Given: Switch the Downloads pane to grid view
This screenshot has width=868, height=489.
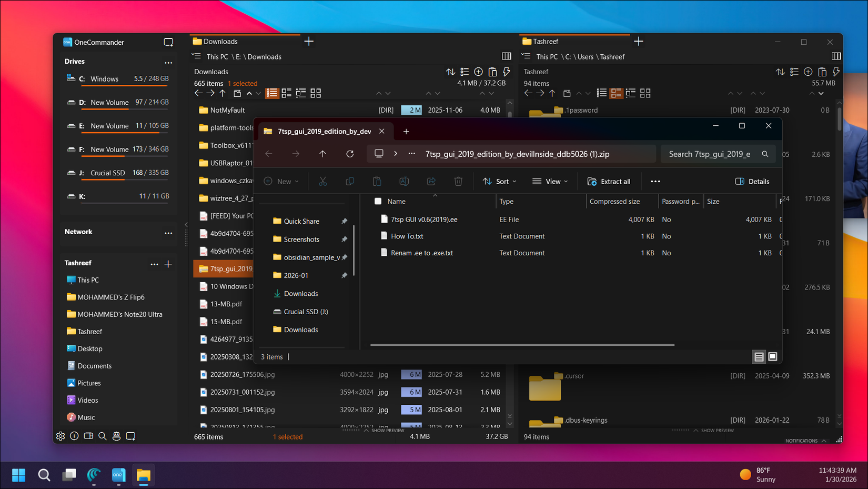Looking at the screenshot, I should (x=316, y=93).
